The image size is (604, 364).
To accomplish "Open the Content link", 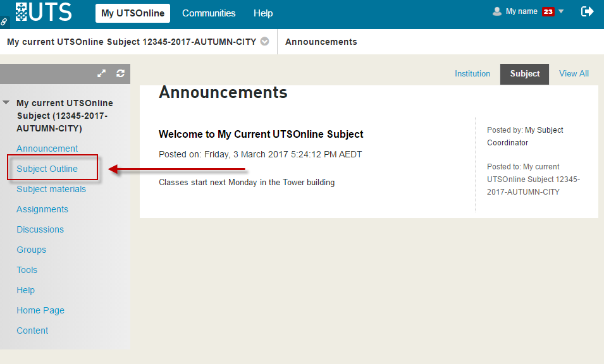I will click(32, 331).
